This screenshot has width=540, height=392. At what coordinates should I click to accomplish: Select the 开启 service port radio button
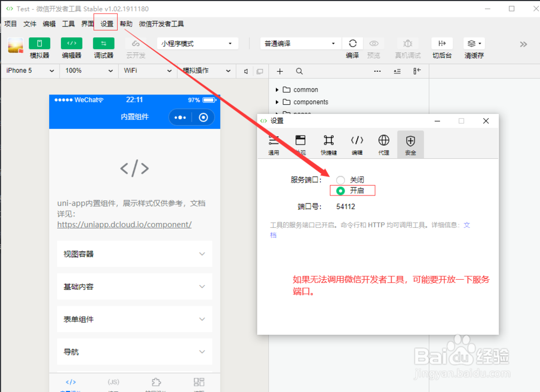pos(341,191)
